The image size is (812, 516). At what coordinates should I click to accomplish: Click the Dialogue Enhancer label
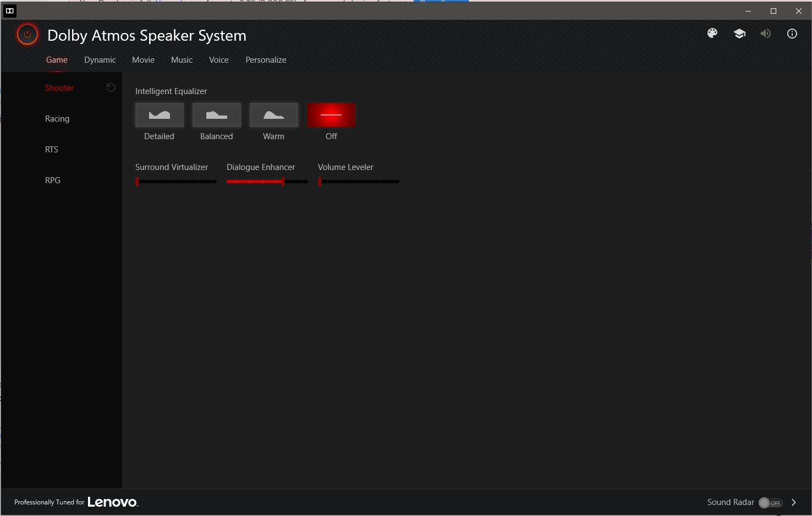(261, 167)
